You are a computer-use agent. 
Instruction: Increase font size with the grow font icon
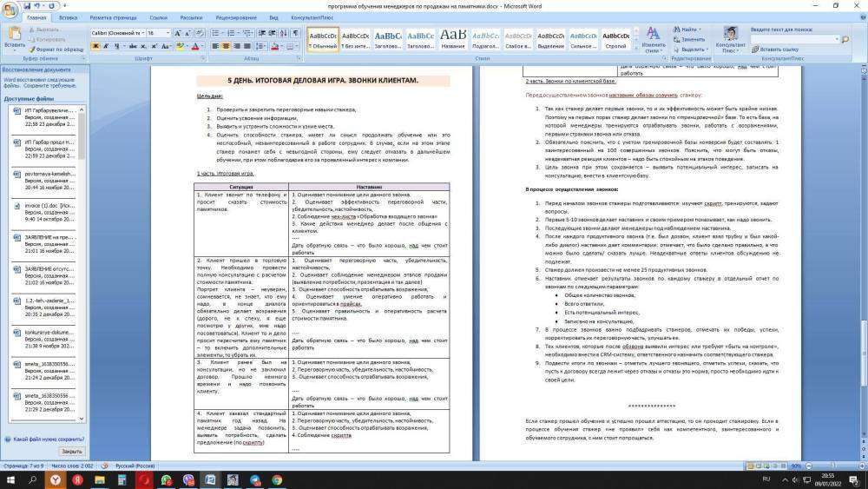[178, 33]
